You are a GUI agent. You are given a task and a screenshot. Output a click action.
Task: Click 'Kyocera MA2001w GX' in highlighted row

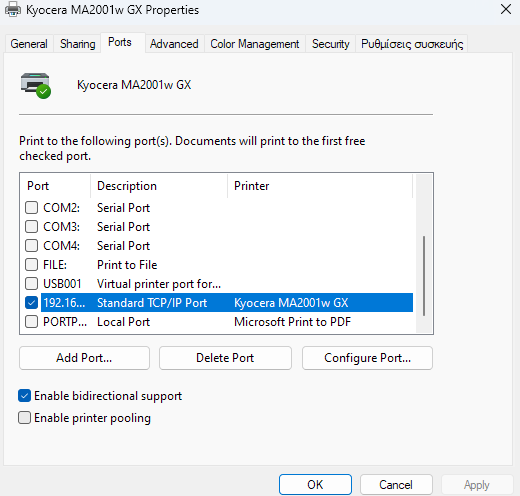click(291, 303)
